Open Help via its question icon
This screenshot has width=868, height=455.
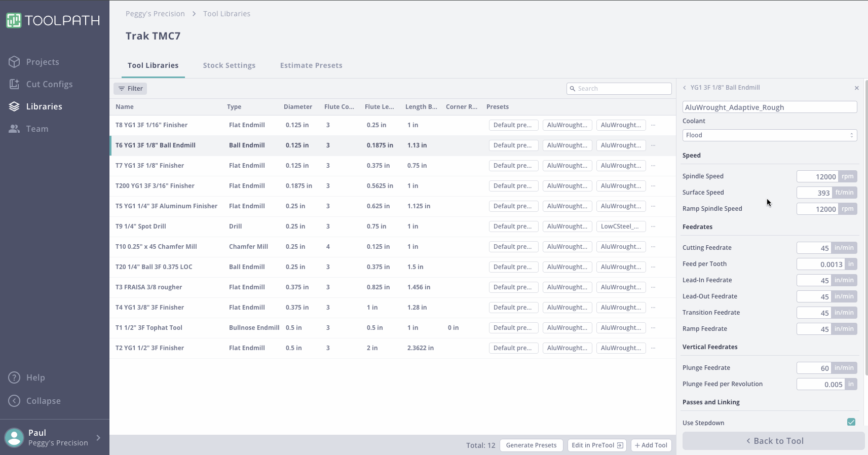tap(14, 377)
